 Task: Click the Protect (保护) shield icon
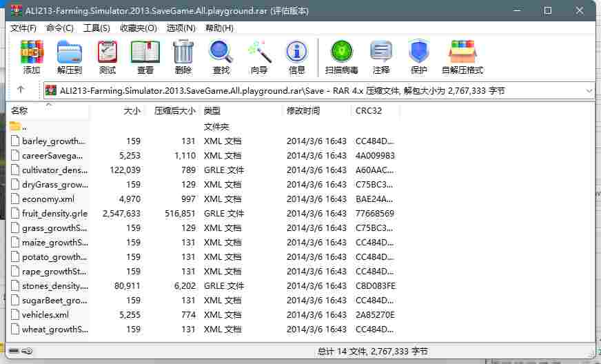click(418, 52)
